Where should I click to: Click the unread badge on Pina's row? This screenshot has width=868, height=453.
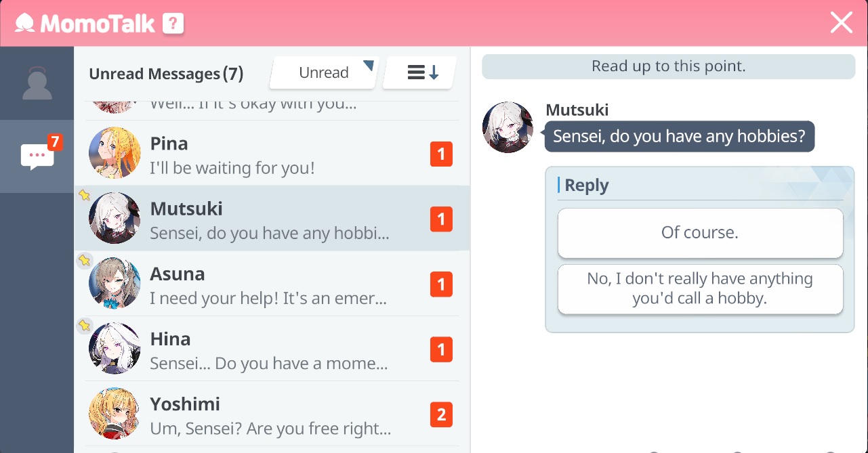click(x=441, y=154)
